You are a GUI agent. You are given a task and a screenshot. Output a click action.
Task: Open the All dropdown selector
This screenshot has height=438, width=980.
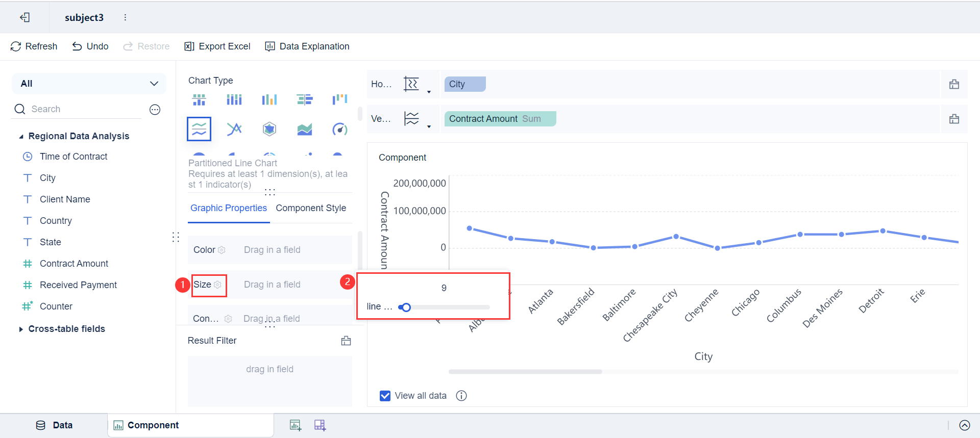pos(89,84)
